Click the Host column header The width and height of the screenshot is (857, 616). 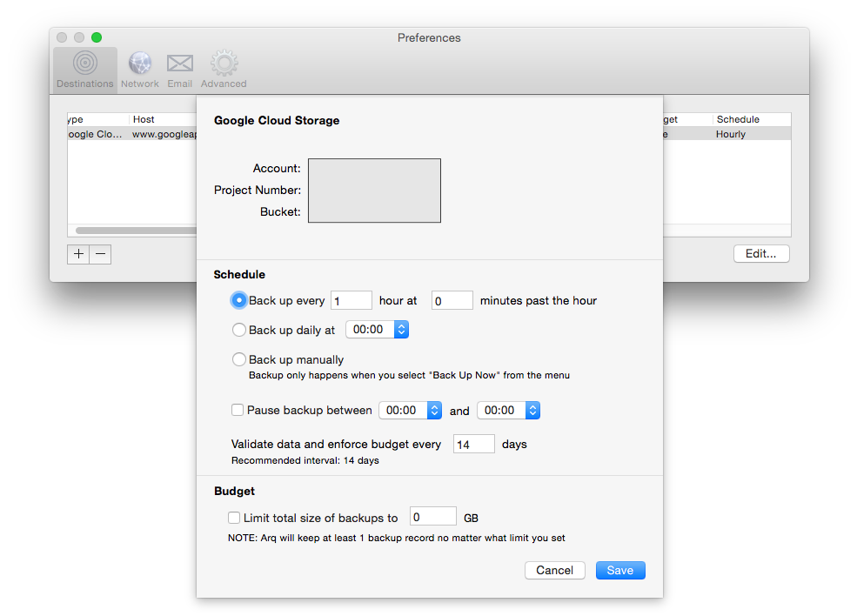point(163,119)
